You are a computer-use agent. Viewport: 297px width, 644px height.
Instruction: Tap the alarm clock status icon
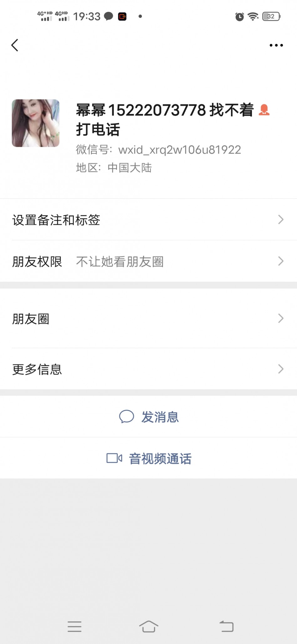pyautogui.click(x=239, y=17)
